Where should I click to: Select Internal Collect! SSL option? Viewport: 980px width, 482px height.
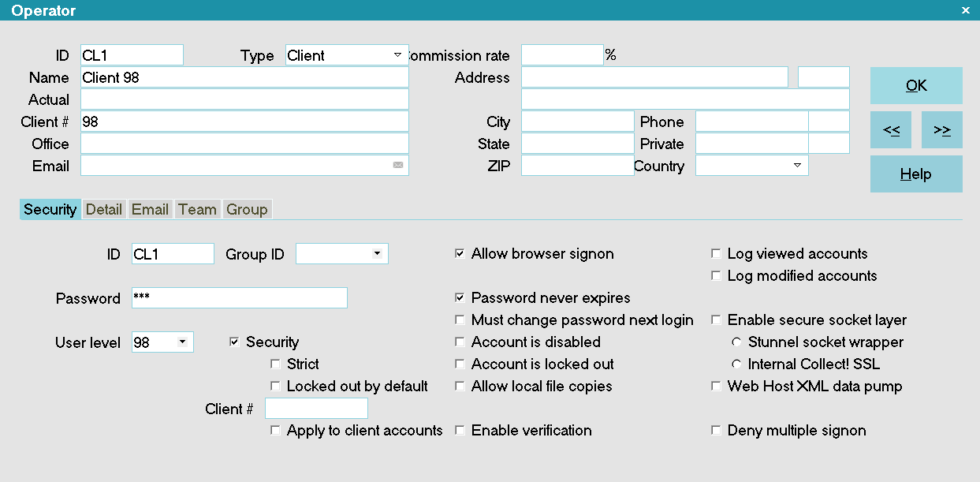(x=736, y=364)
